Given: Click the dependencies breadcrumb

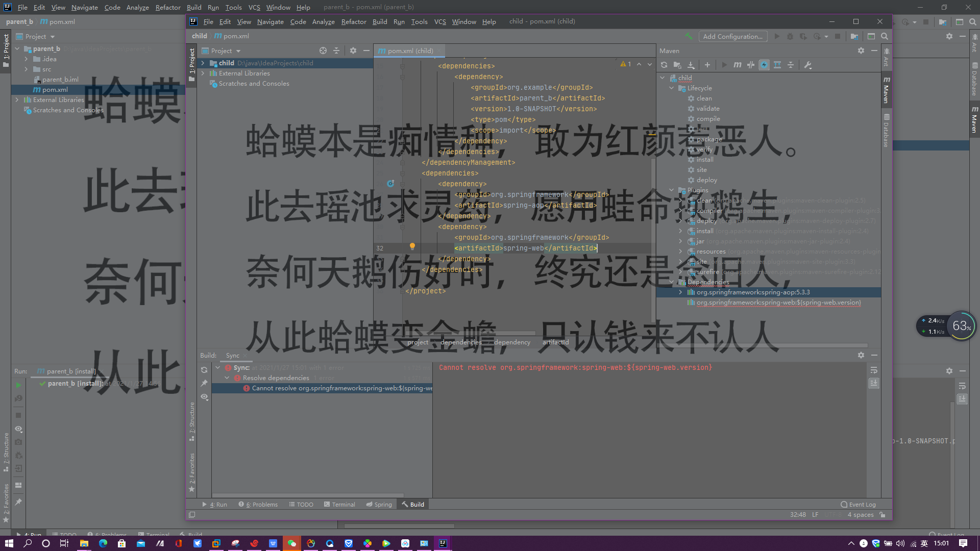Looking at the screenshot, I should [461, 342].
